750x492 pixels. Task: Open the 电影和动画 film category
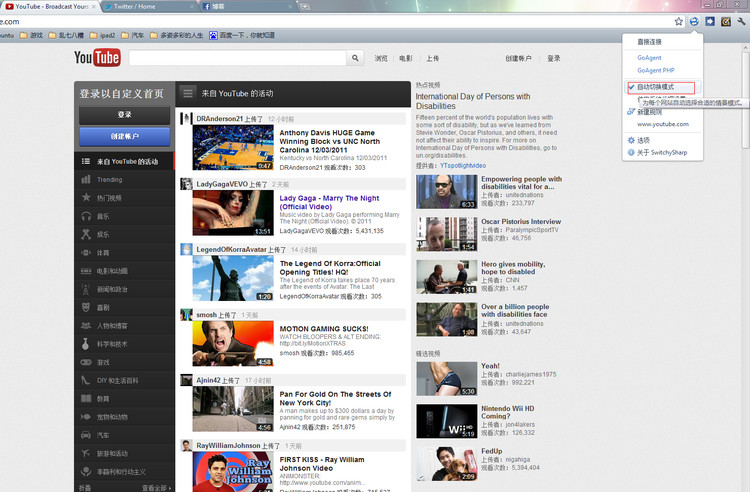[x=124, y=271]
